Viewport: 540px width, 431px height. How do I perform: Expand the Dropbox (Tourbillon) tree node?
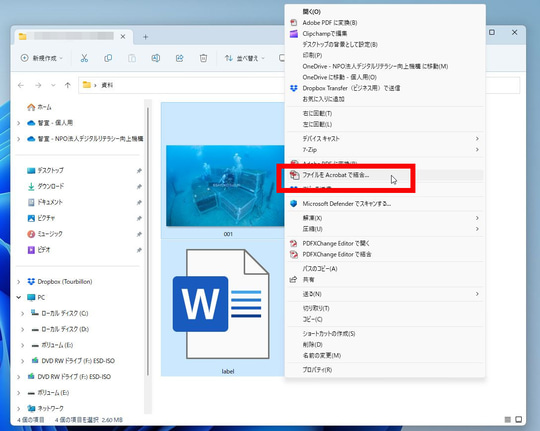(x=19, y=281)
